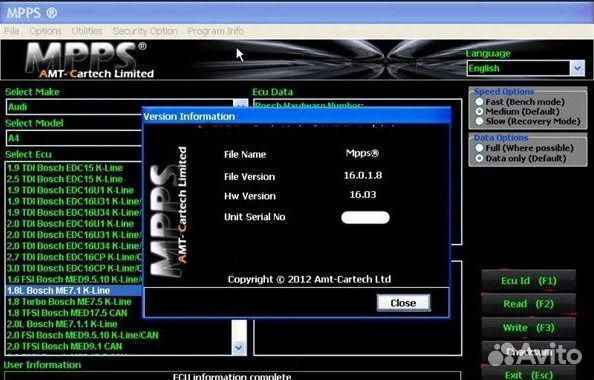Open the Program Info menu
This screenshot has height=380, width=594.
(215, 31)
